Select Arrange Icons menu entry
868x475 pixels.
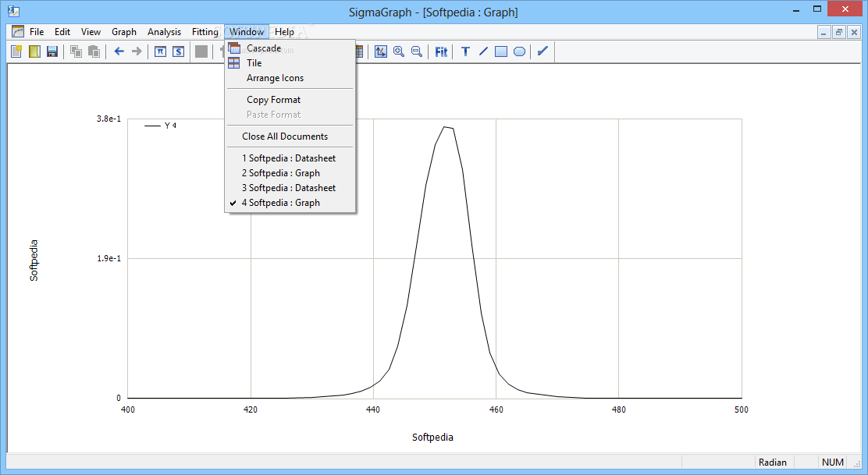[x=290, y=78]
